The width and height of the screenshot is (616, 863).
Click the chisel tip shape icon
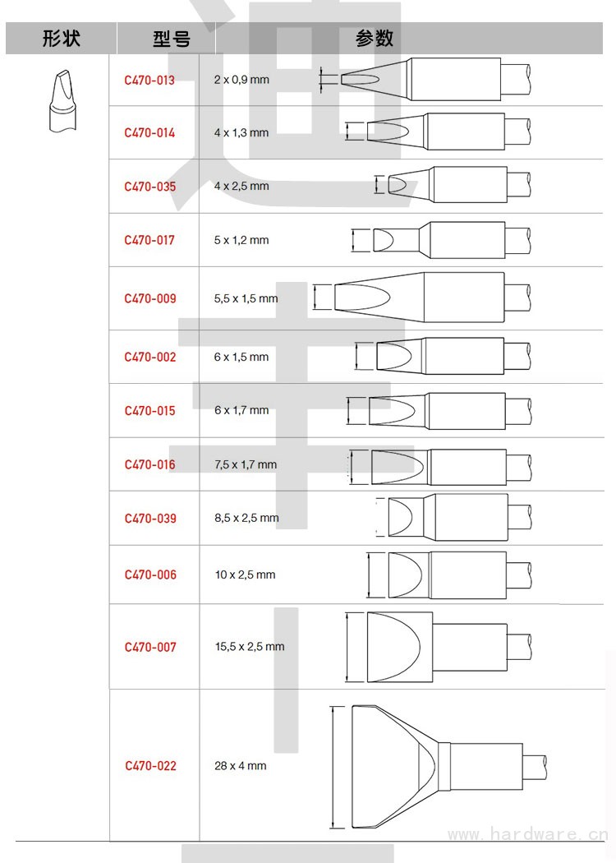[x=60, y=102]
